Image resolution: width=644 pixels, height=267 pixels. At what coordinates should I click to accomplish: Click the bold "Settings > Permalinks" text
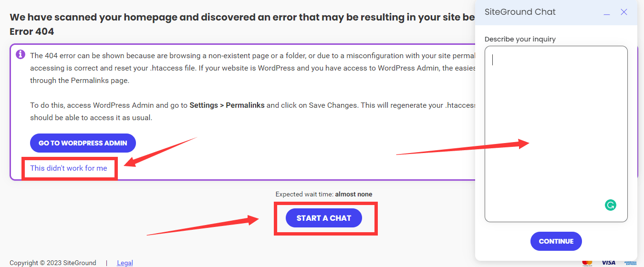pyautogui.click(x=227, y=105)
